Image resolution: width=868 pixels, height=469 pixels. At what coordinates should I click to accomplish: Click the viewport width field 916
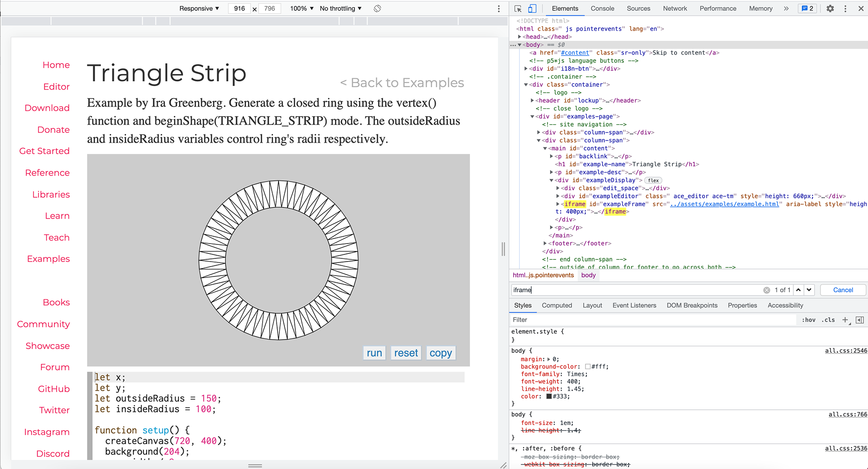(x=240, y=9)
